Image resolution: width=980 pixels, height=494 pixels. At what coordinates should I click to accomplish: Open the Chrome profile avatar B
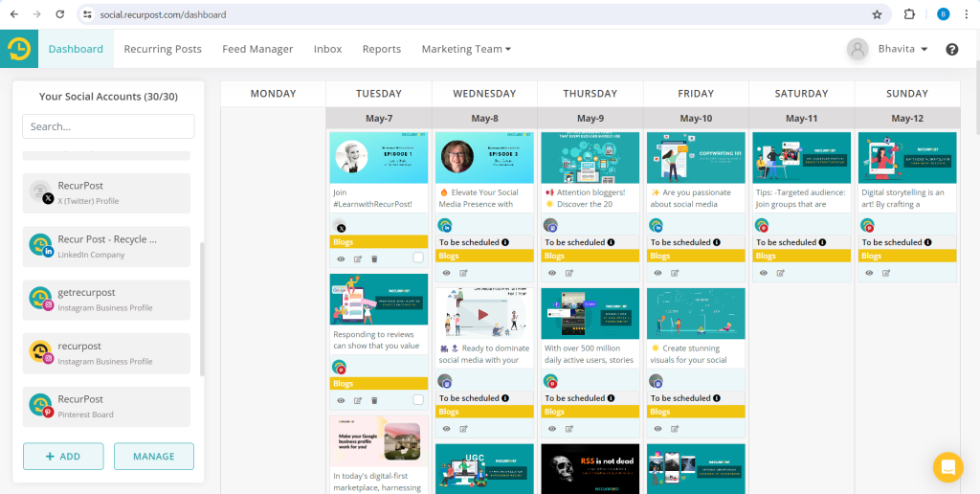pos(943,14)
